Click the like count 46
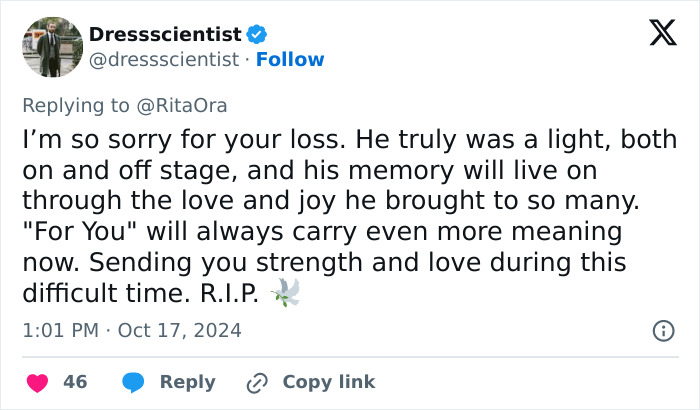 75,382
